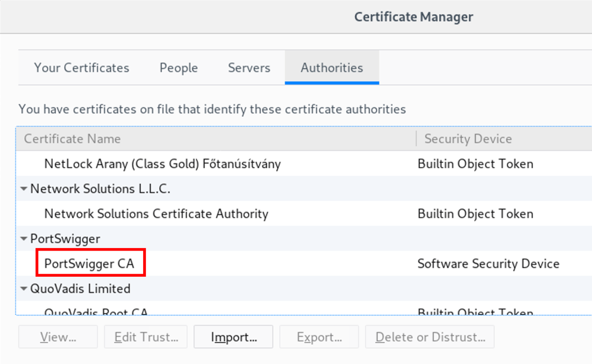592x364 pixels.
Task: Click Builtin Object Token in NetLock row
Action: [x=476, y=164]
